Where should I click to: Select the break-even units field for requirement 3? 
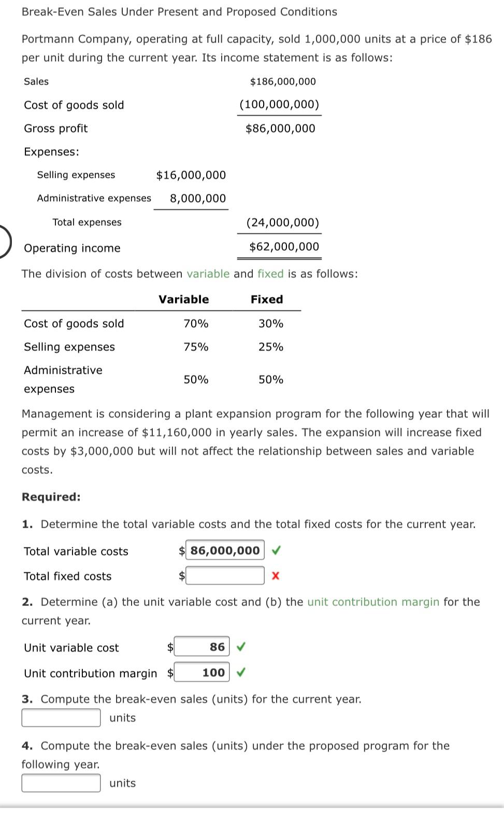(x=61, y=717)
